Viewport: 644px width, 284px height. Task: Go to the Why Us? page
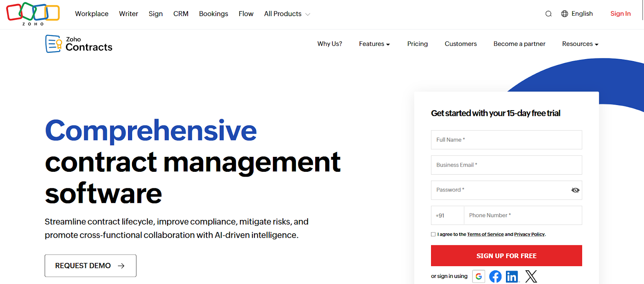click(330, 44)
